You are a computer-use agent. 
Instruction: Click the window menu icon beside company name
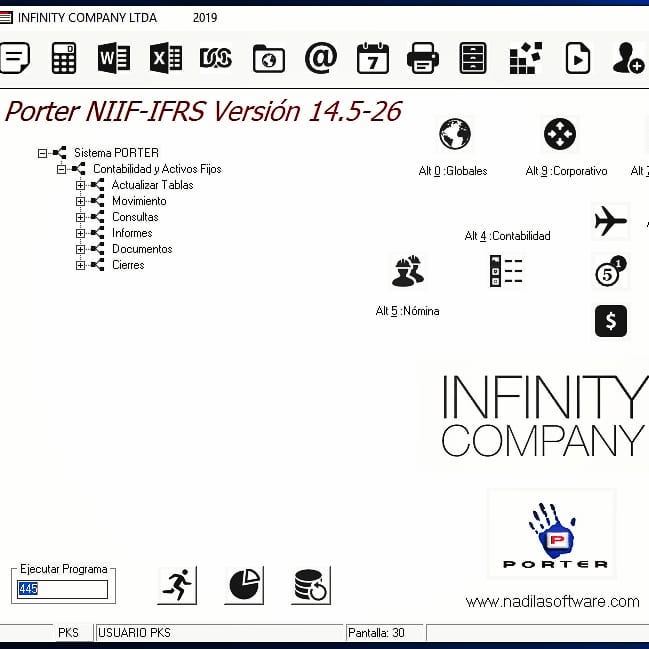pyautogui.click(x=6, y=18)
